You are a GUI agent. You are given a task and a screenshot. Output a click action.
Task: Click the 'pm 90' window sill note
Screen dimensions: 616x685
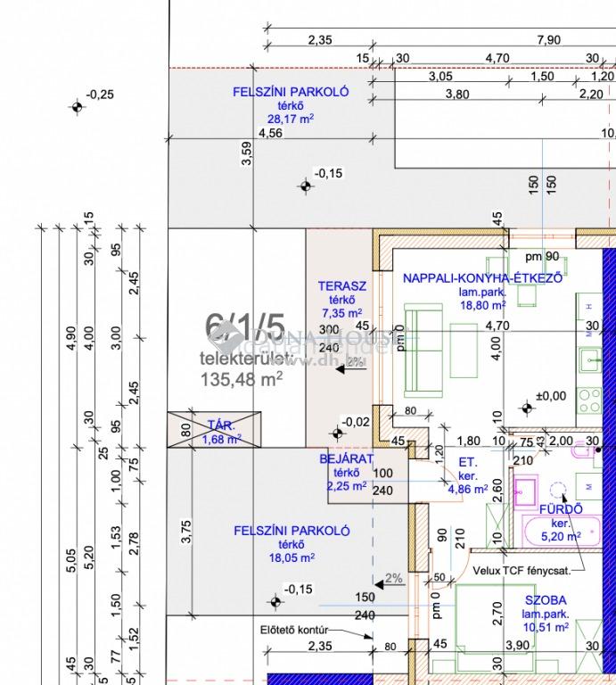pos(542,256)
